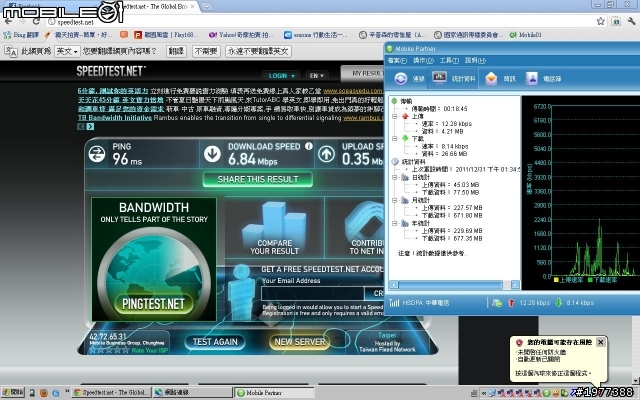Collapse the monthly statistics tree node
This screenshot has height=400, width=640.
(x=395, y=200)
